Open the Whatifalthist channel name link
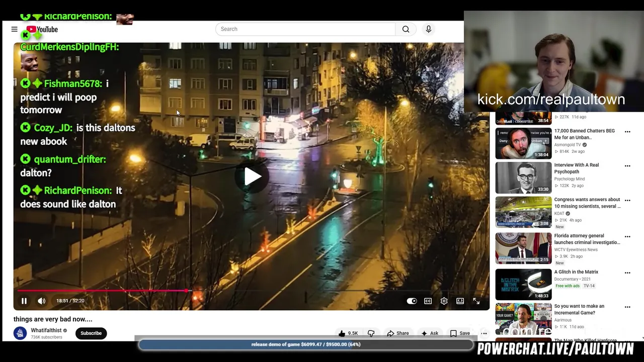The image size is (644, 362). 46,330
